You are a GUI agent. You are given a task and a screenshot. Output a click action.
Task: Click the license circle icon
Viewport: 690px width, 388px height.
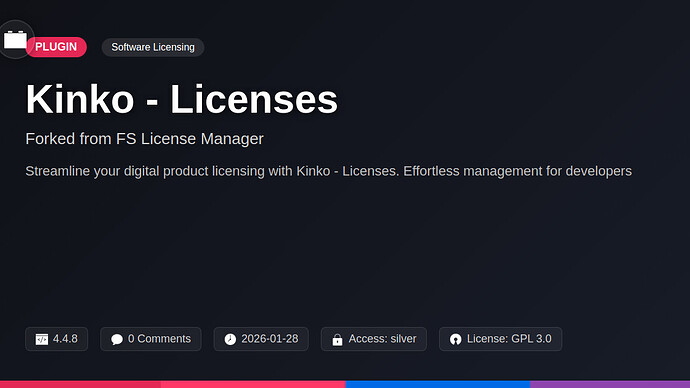click(455, 339)
